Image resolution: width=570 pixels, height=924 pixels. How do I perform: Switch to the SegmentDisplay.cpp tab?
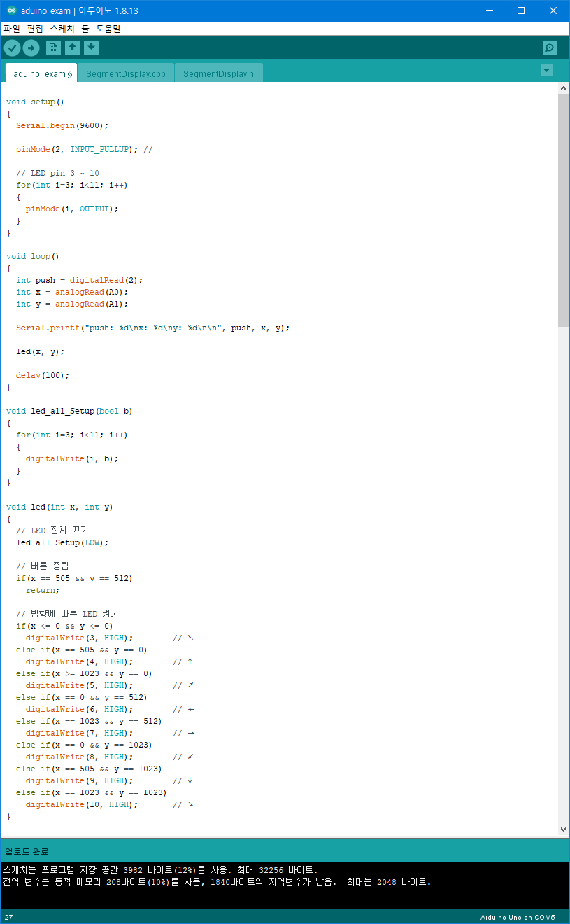(x=126, y=73)
